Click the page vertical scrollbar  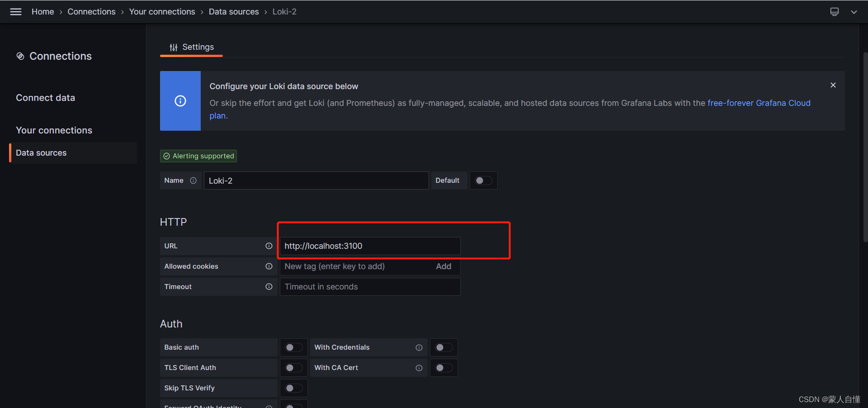click(x=865, y=148)
